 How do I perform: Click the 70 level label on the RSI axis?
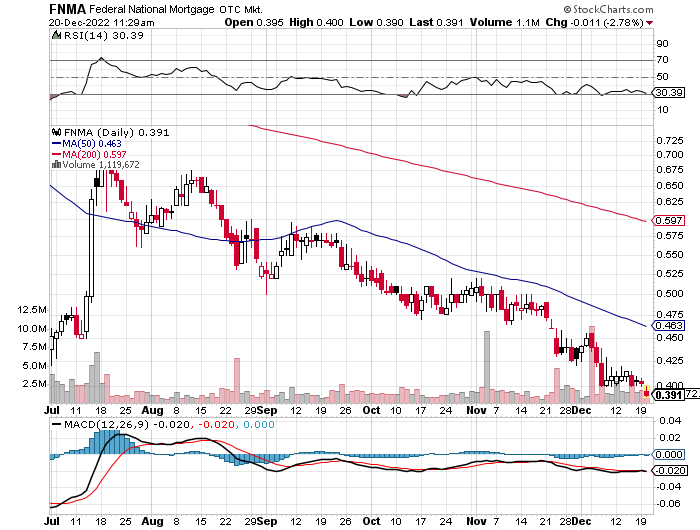(662, 60)
